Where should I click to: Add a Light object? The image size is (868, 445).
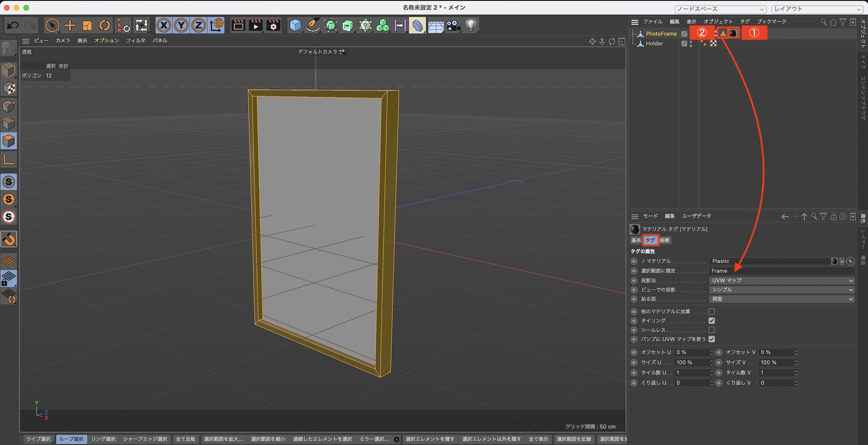click(471, 26)
